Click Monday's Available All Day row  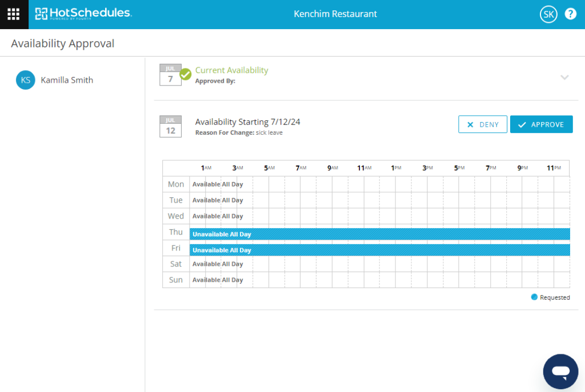[x=218, y=184]
